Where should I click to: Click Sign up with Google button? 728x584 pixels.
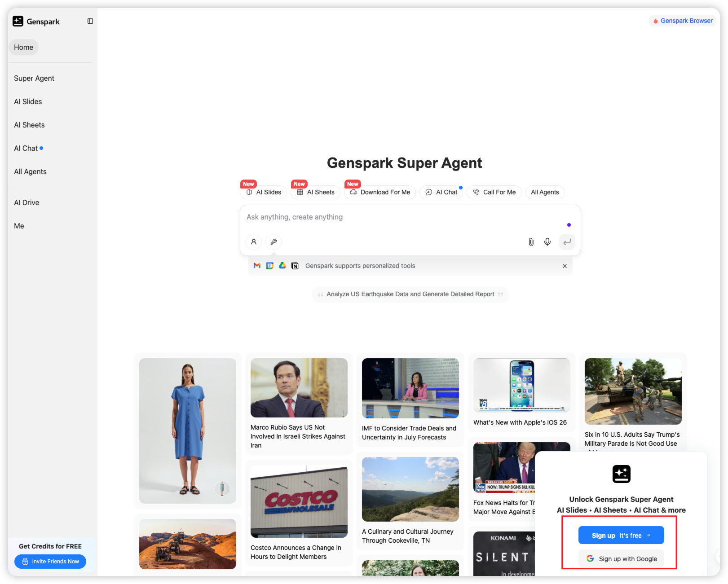[x=621, y=559]
